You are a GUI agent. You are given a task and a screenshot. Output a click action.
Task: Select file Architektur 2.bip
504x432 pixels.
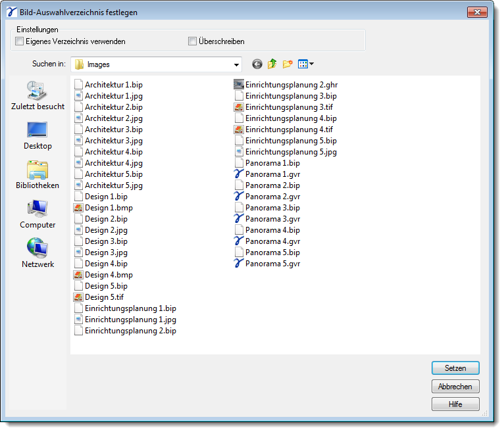(x=109, y=107)
